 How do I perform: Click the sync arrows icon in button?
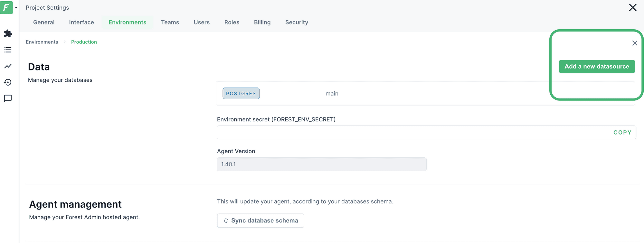point(226,220)
